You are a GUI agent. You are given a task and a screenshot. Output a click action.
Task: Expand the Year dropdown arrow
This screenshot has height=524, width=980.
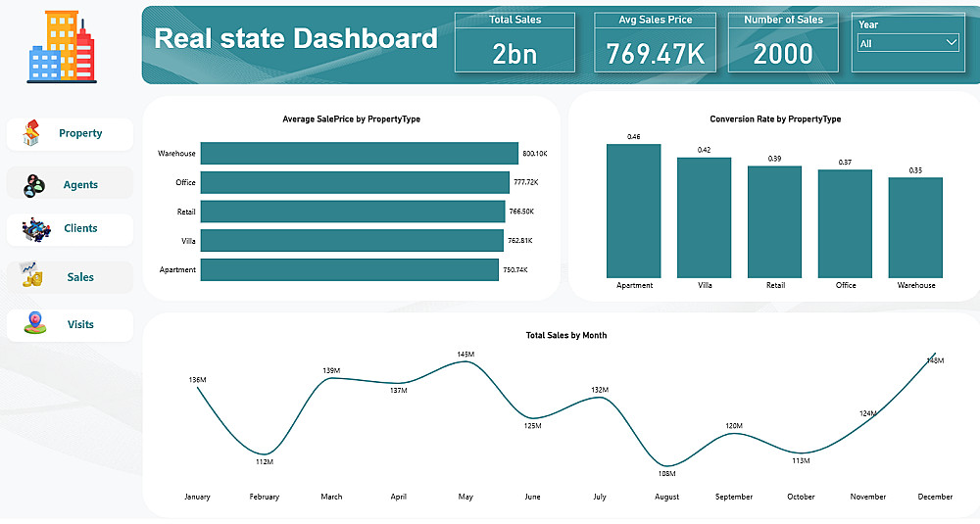pos(951,42)
